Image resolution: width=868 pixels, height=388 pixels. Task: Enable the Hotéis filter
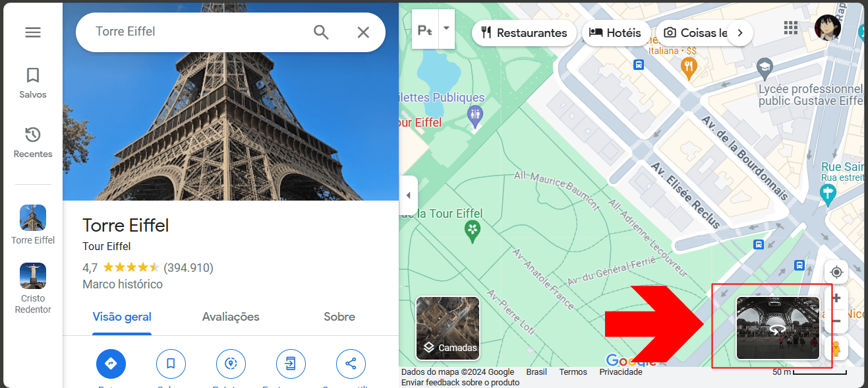click(x=616, y=33)
